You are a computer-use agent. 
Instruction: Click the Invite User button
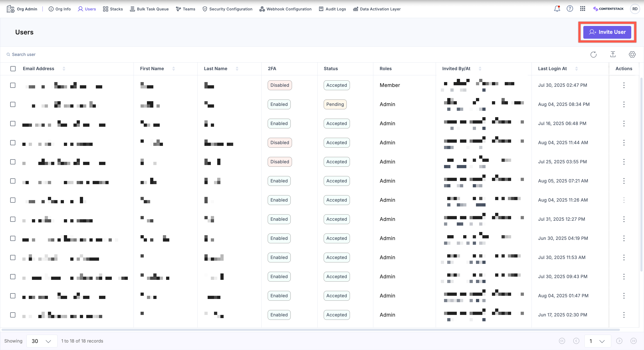click(607, 32)
